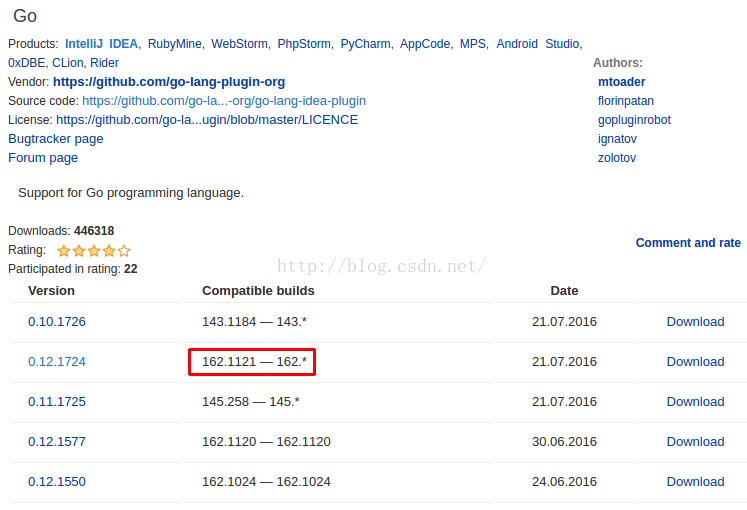Go to the Bugtracker page

coord(56,139)
